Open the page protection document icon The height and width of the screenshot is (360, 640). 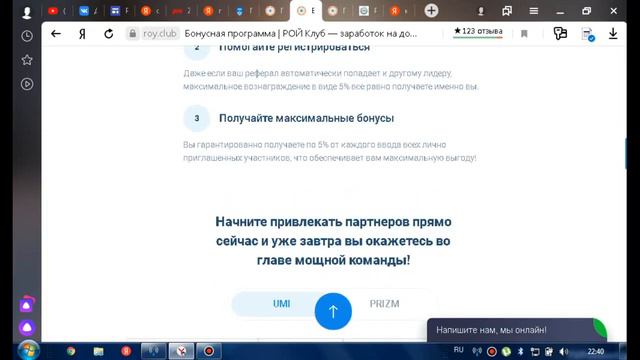click(588, 34)
